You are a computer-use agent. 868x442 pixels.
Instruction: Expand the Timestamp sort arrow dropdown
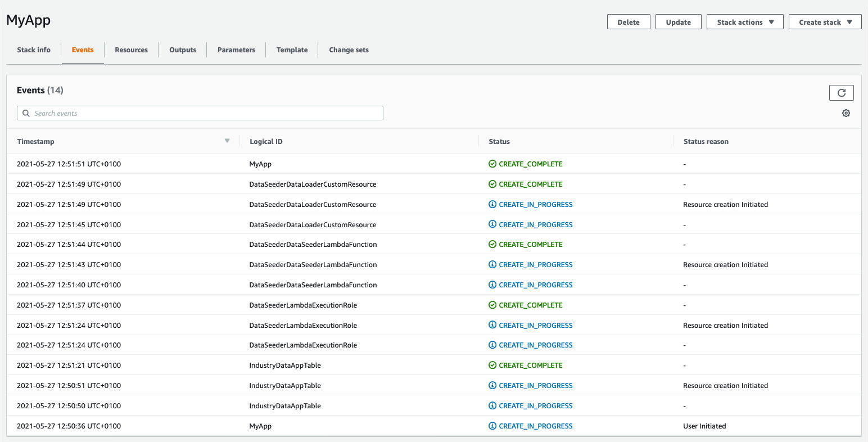[x=227, y=141]
